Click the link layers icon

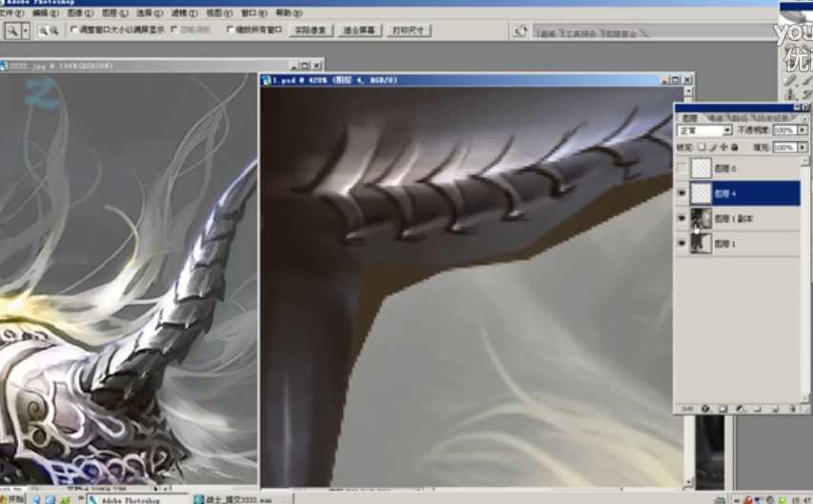[x=687, y=409]
